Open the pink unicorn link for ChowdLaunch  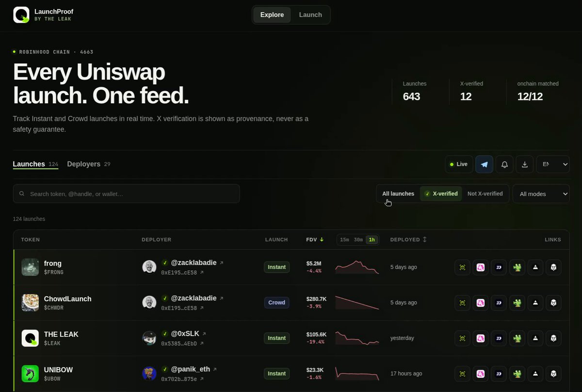click(481, 303)
